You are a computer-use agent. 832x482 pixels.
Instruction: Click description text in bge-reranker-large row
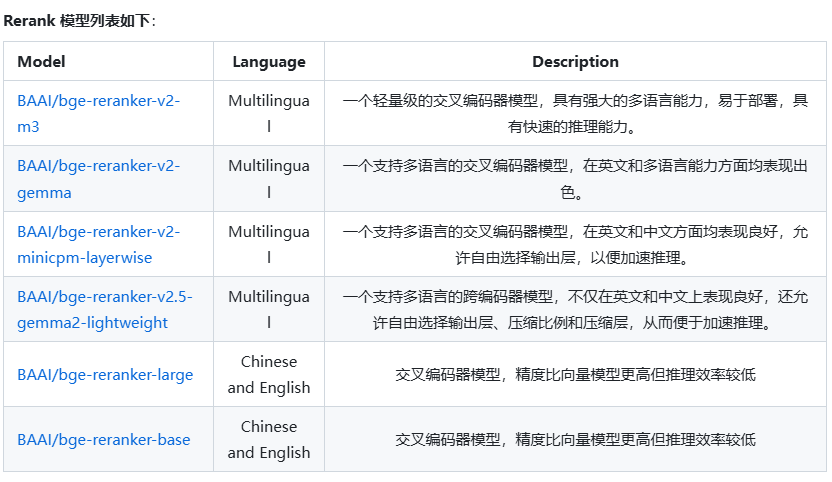575,375
